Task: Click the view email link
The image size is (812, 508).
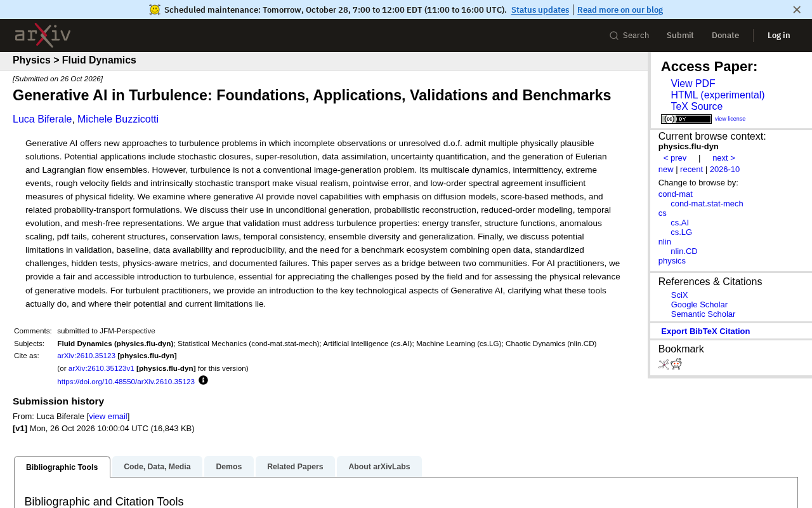Action: click(108, 417)
